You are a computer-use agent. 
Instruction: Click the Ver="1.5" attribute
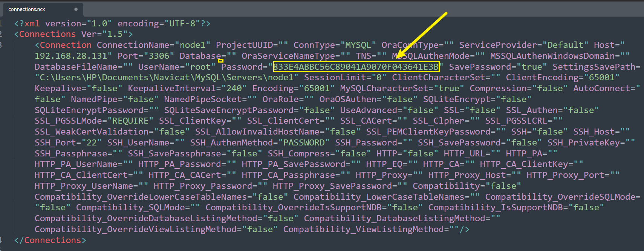104,34
